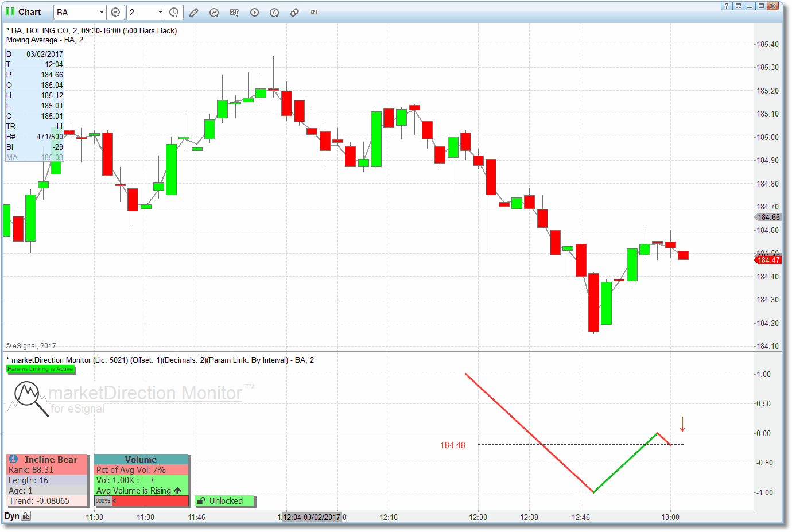The height and width of the screenshot is (532, 792).
Task: Click the marketDirection Monitor study title
Action: (x=160, y=360)
